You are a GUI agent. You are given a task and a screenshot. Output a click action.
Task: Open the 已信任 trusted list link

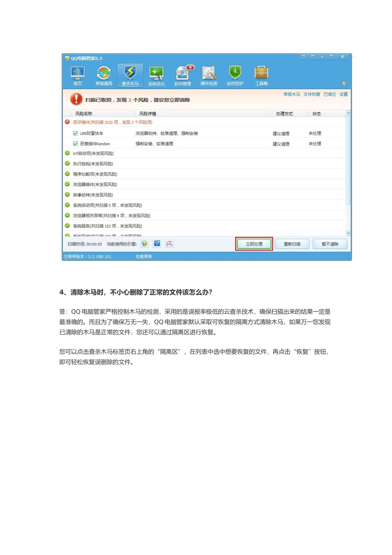[330, 95]
